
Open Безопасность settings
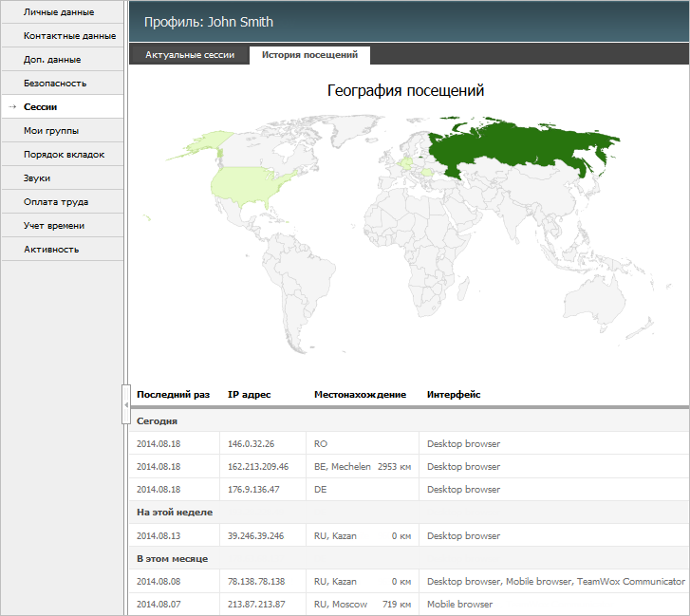(63, 84)
